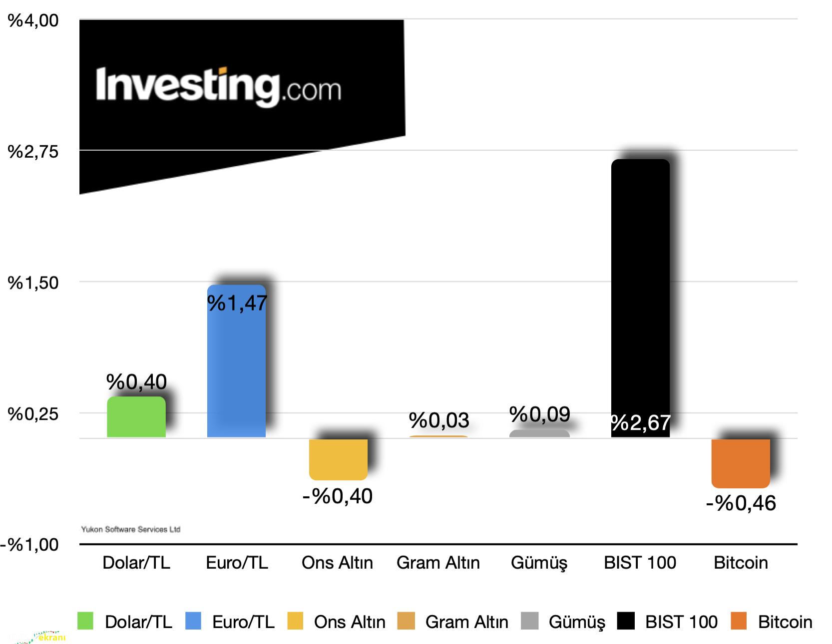Select the orange Bitcoin negative bar
This screenshot has height=644, width=832.
(741, 463)
